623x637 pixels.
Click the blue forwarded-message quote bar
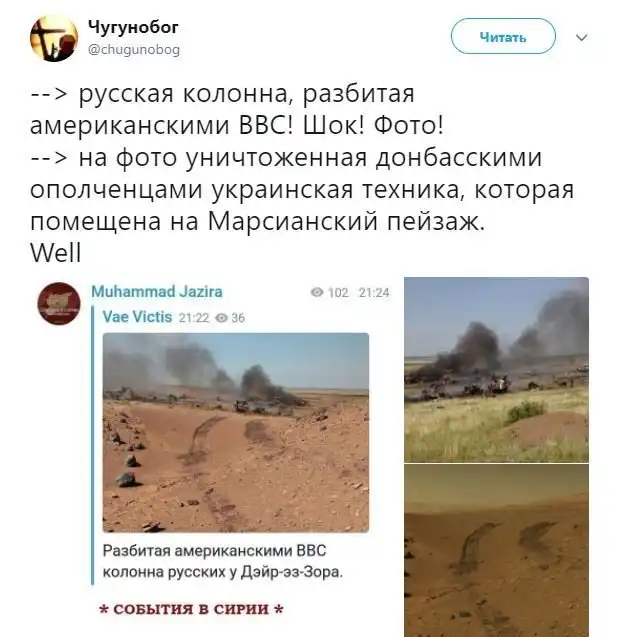click(x=93, y=446)
